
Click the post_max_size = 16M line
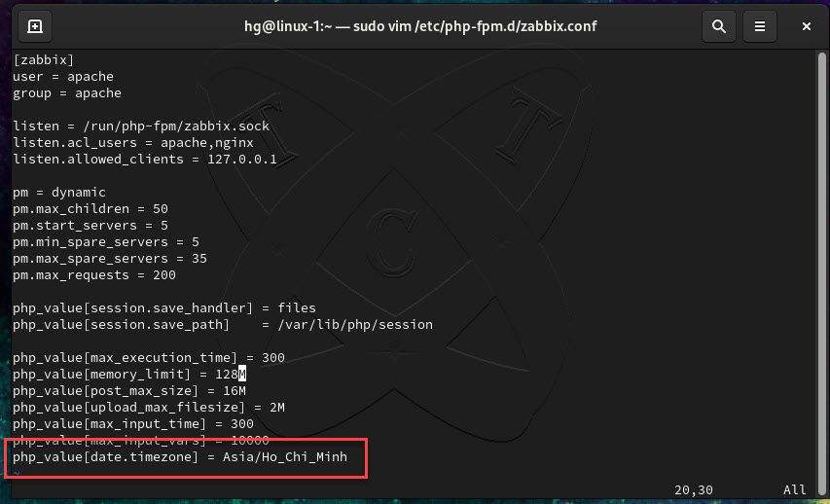[129, 391]
